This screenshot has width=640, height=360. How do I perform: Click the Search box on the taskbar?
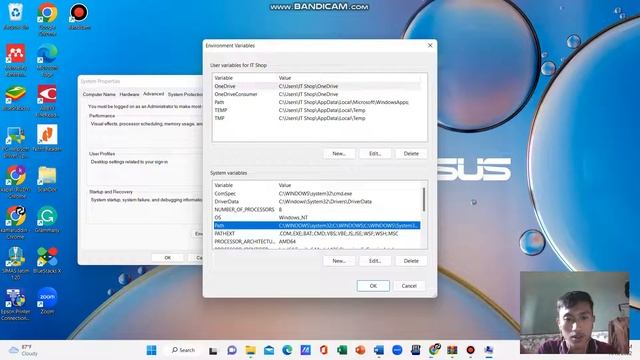point(183,350)
